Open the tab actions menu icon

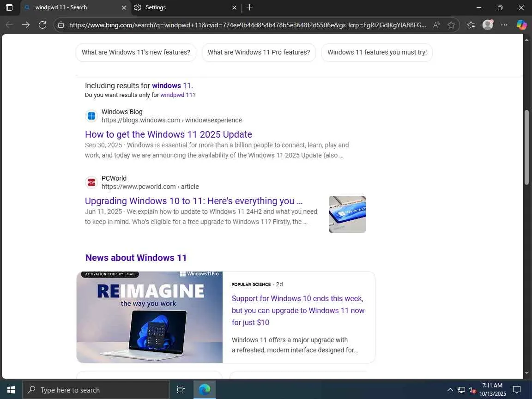pyautogui.click(x=9, y=7)
